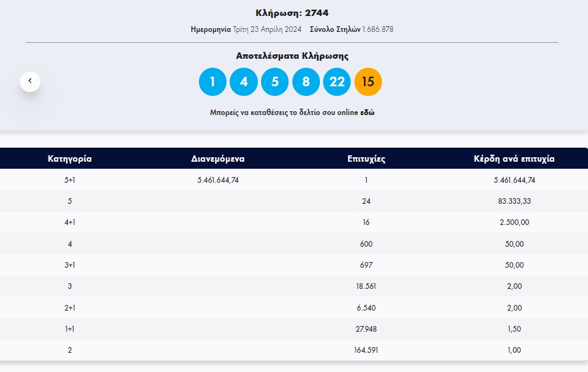Select the 2+1 category row
Viewport: 588px width, 372px height.
point(70,307)
